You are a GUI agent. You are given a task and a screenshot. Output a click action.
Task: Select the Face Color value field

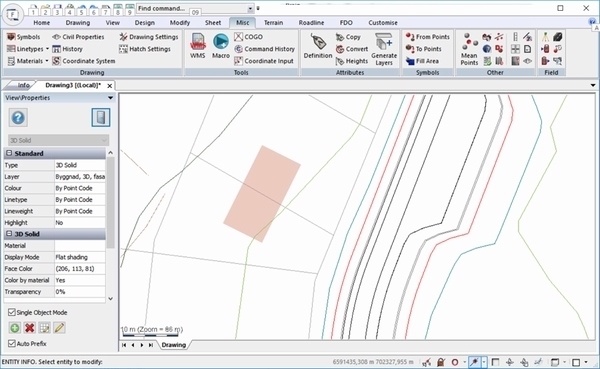coord(80,269)
